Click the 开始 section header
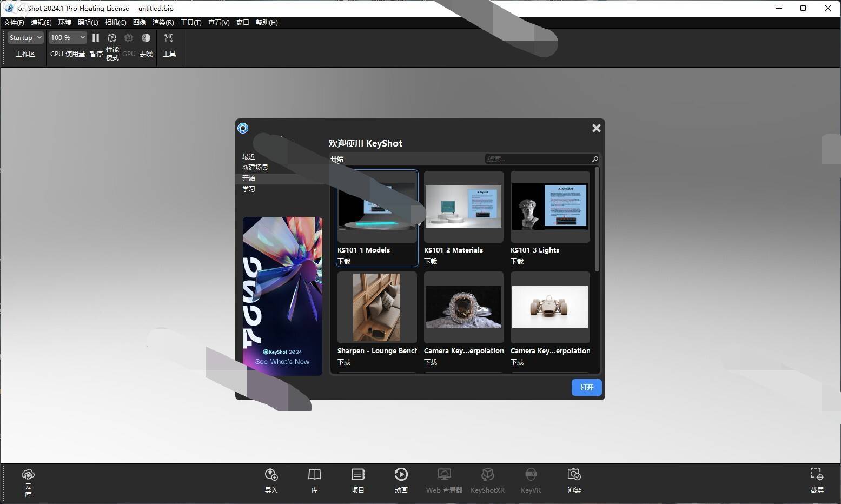 tap(337, 159)
